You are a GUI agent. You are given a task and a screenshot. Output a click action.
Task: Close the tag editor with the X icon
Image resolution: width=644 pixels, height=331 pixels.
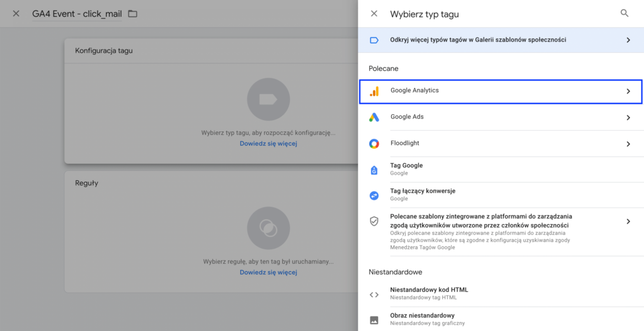click(16, 14)
